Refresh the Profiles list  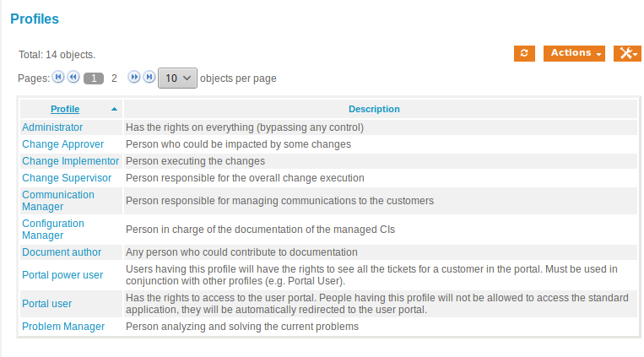(524, 53)
